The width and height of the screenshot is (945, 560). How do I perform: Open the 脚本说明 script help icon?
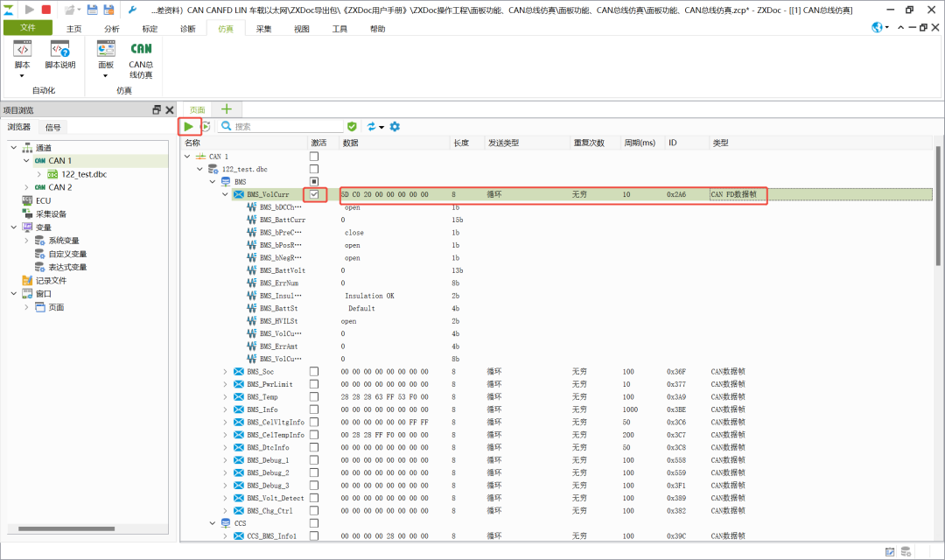pos(60,55)
